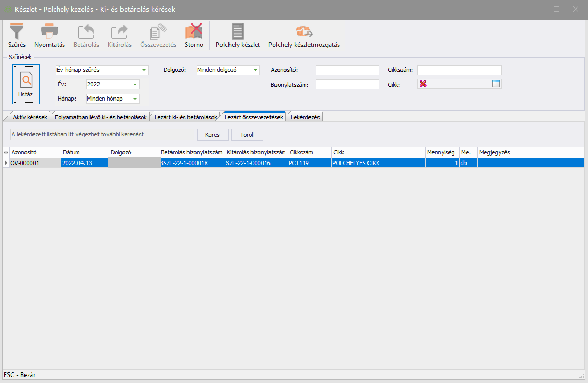
Task: Select the OV-000001 table row
Action: click(x=32, y=163)
